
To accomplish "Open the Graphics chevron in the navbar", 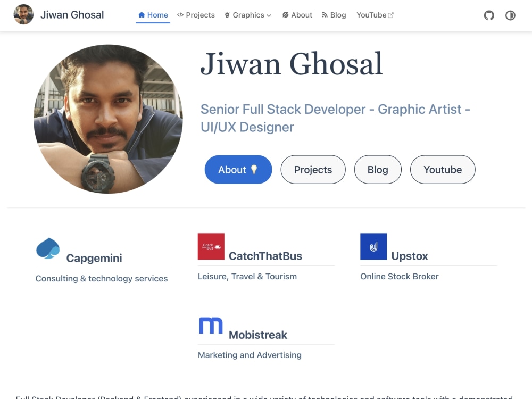I will [x=269, y=15].
